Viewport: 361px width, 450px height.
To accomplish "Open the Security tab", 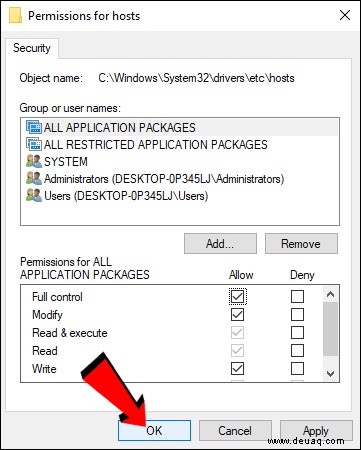I will click(32, 48).
